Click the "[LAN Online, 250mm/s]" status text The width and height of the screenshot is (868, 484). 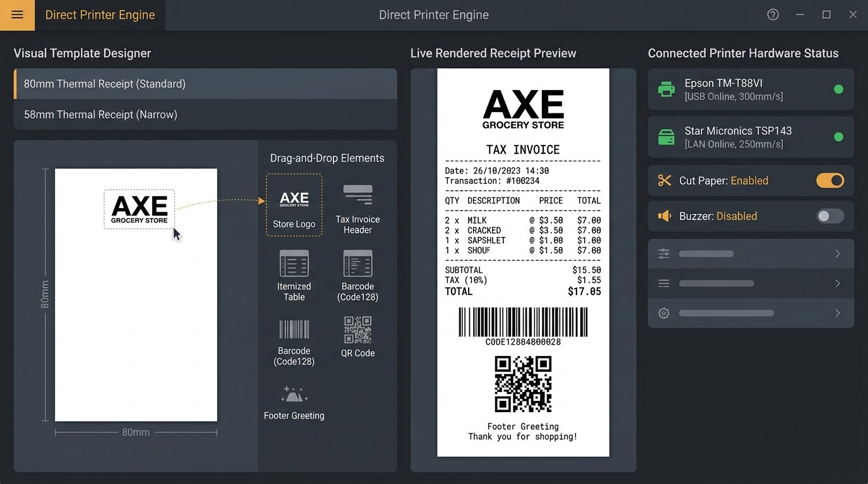tap(734, 144)
